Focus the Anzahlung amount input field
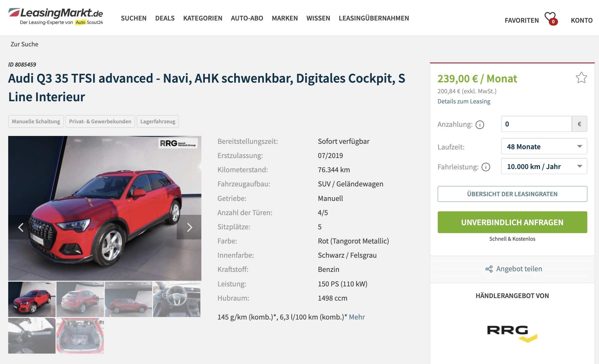Screen dimensions: 599x364 [x=536, y=124]
